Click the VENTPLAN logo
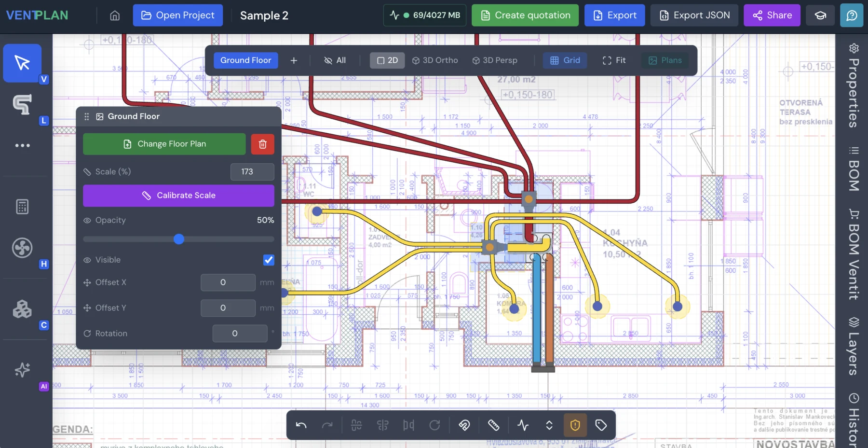Screen dimensions: 868x448 tap(37, 15)
